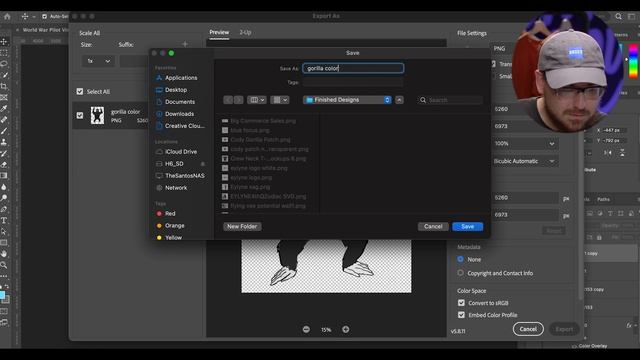Select the Frame tool
This screenshot has height=360, width=640.
(x=4, y=98)
